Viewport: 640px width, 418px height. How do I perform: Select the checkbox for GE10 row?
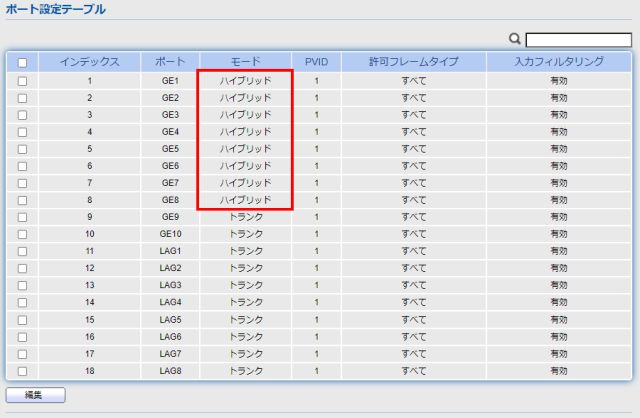pos(22,235)
